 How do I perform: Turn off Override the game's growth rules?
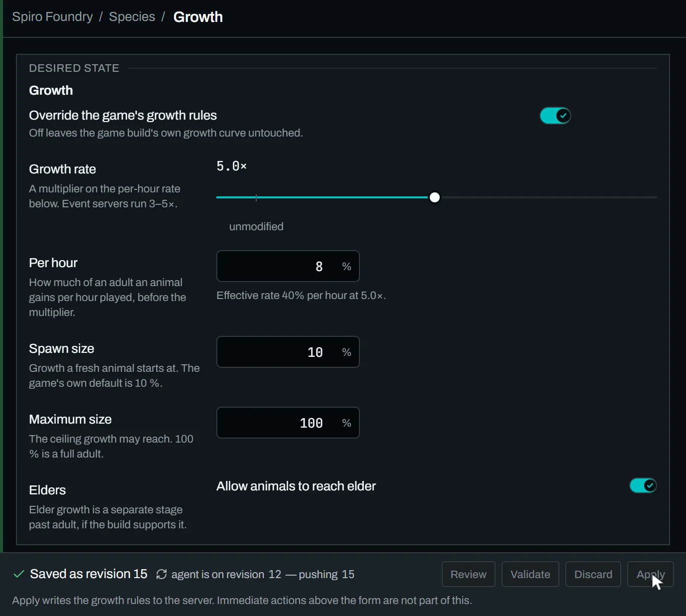click(x=555, y=116)
